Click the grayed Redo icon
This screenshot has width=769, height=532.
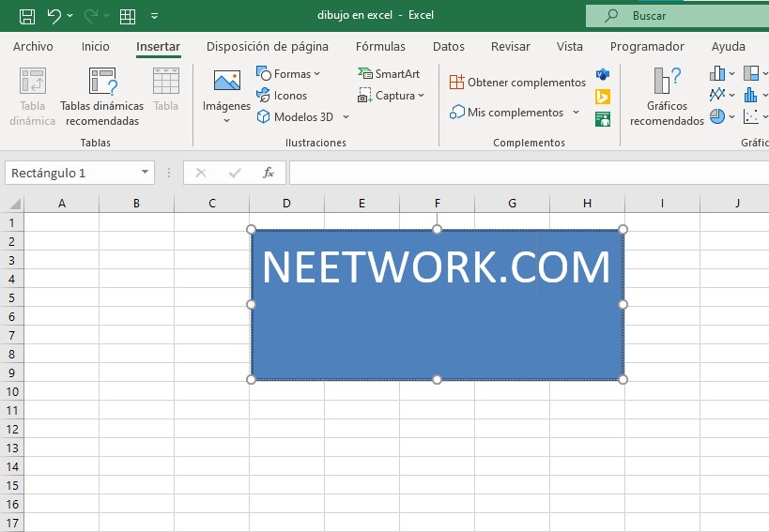tap(91, 16)
